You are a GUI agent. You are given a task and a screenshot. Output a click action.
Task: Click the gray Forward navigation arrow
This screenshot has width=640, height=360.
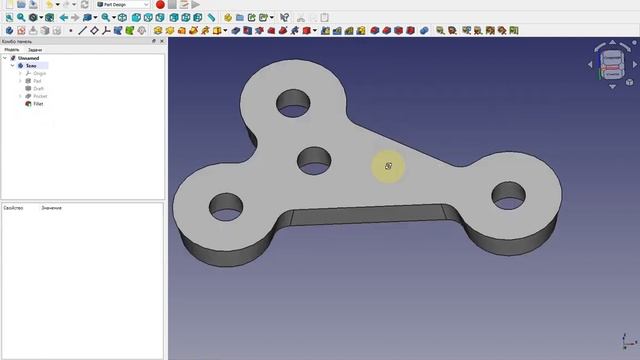[x=75, y=18]
